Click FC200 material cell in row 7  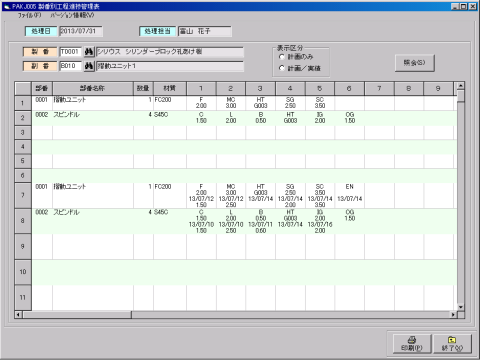point(170,195)
